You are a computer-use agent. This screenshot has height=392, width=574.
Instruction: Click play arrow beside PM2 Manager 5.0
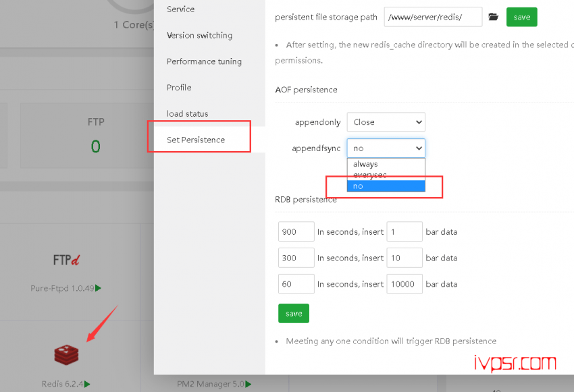(x=249, y=384)
